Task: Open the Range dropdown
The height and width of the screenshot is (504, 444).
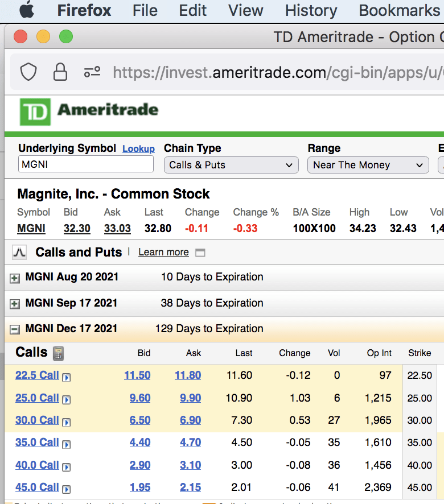Action: tap(368, 165)
